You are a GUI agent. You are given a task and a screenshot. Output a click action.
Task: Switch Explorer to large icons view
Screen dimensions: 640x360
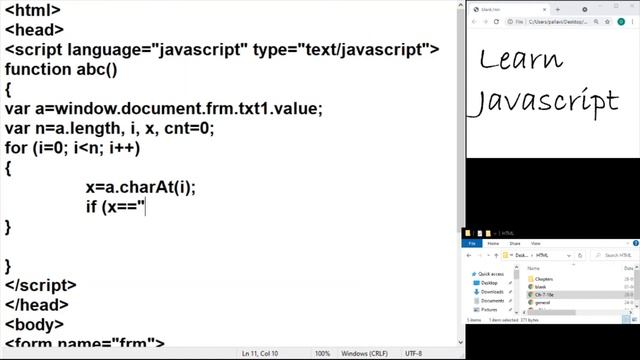pos(634,320)
